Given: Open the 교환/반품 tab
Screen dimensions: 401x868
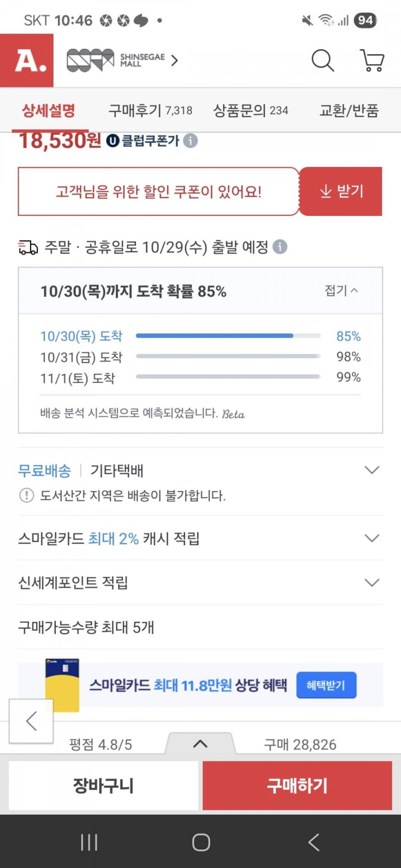Looking at the screenshot, I should 349,111.
